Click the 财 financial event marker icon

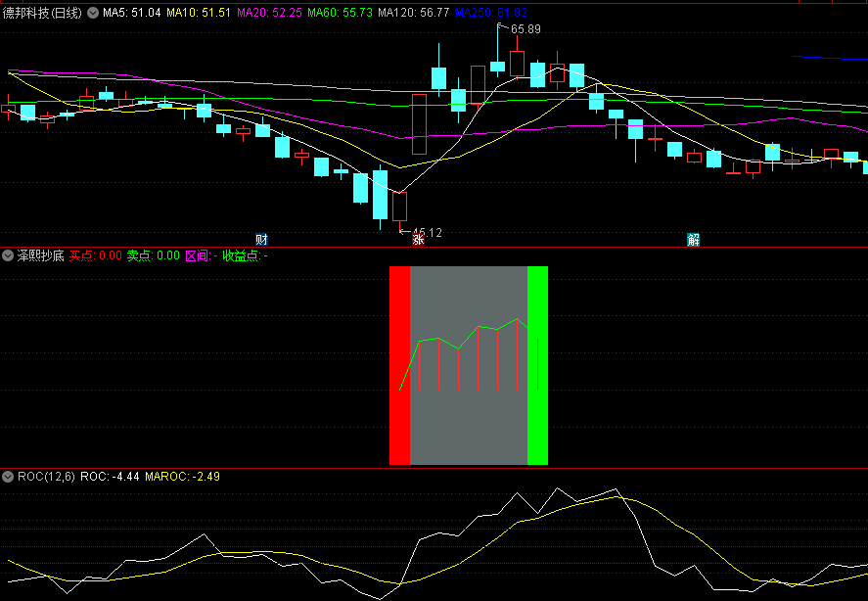(261, 239)
